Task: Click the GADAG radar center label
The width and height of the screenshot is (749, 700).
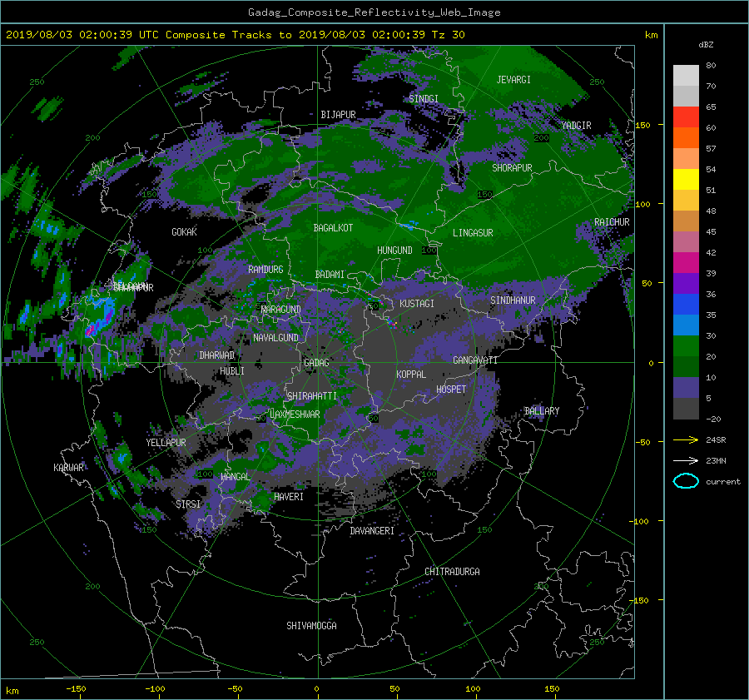Action: click(x=316, y=363)
